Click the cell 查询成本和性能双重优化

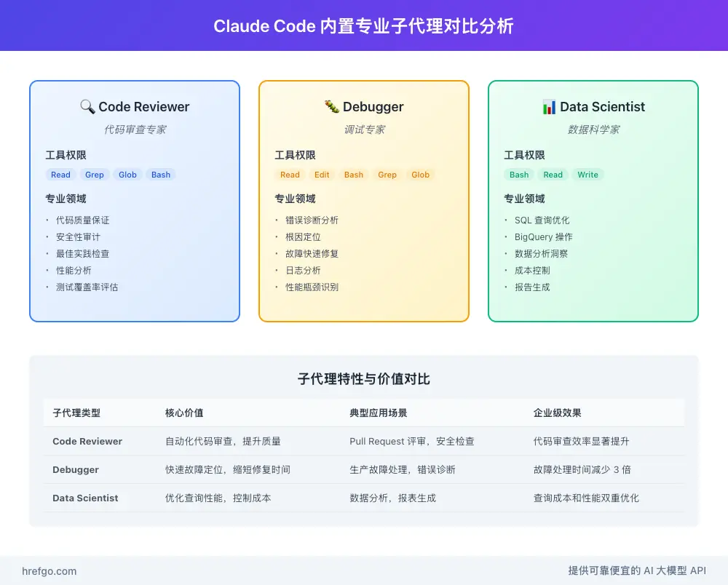pyautogui.click(x=586, y=498)
